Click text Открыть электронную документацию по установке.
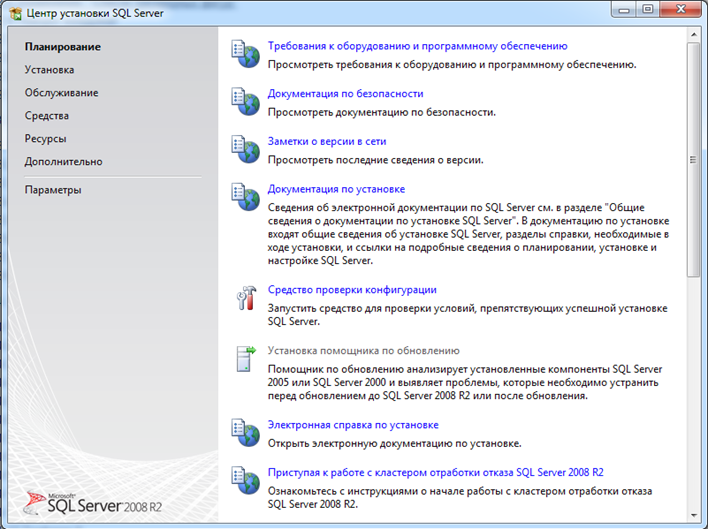Screen dimensions: 708x529 pos(395,444)
